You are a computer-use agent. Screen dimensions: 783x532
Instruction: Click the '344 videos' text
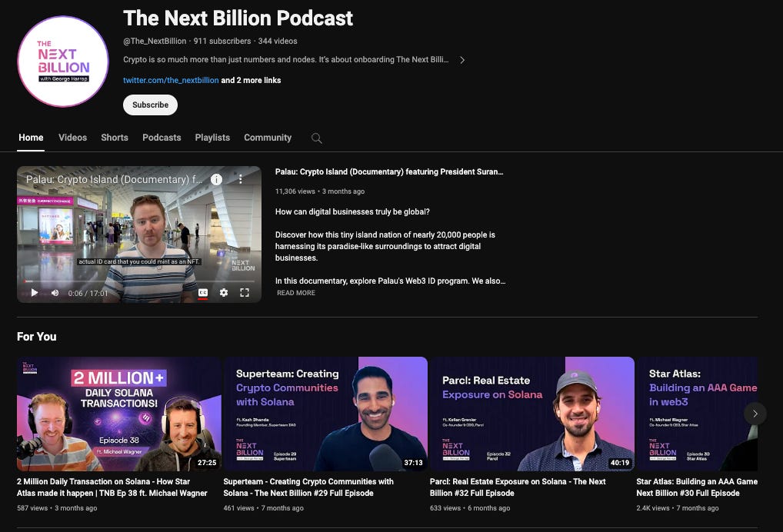click(x=278, y=42)
